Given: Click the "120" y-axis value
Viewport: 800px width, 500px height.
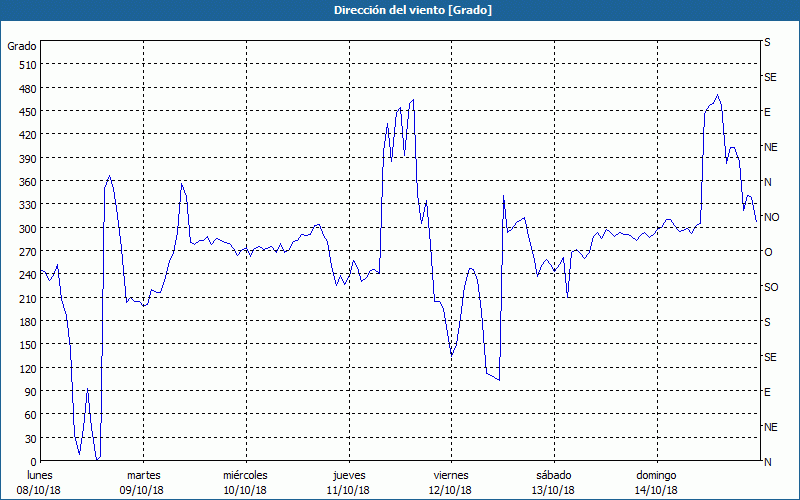Looking at the screenshot, I should point(28,369).
